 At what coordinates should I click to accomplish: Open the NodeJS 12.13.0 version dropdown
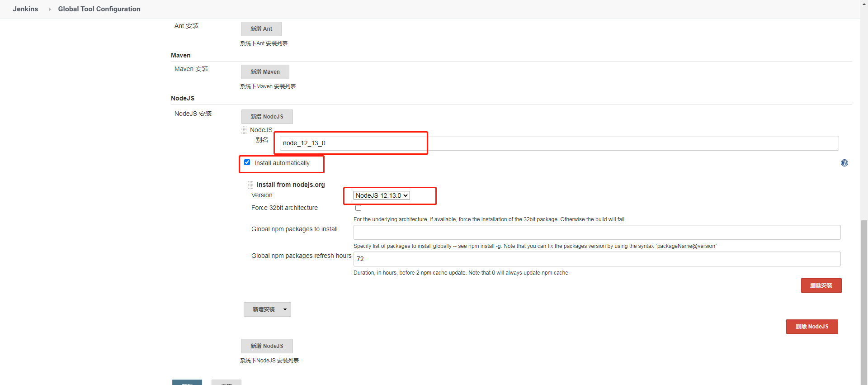pos(382,195)
